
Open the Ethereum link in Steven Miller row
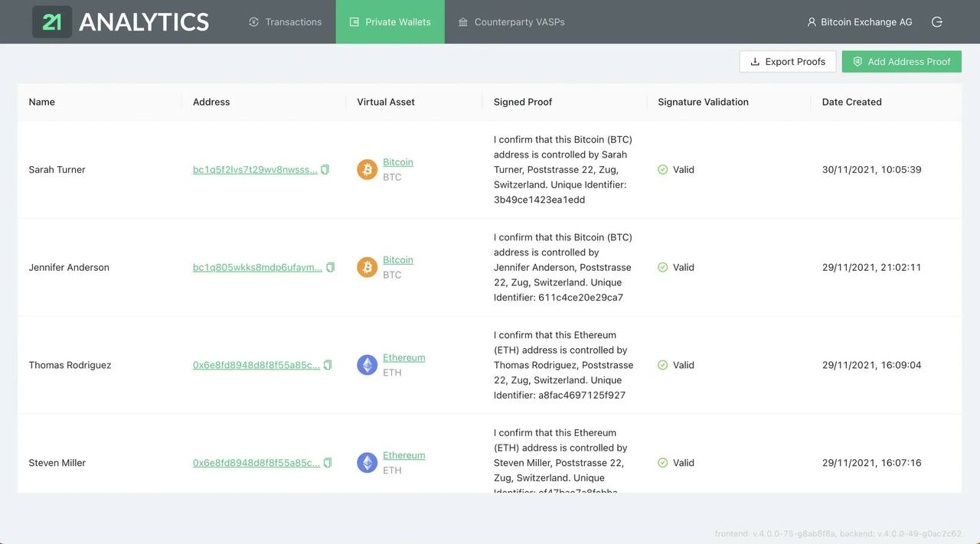[404, 455]
